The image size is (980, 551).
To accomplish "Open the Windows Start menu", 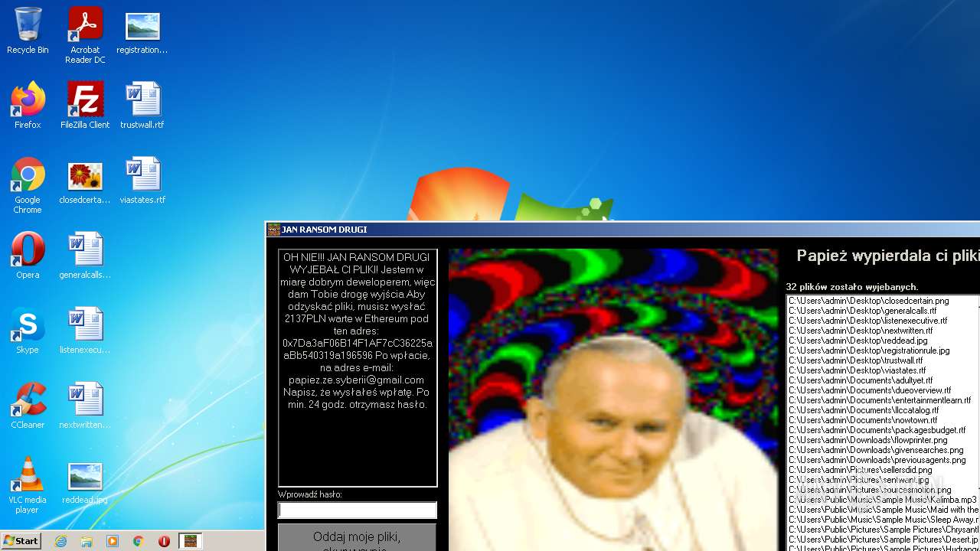I will coord(21,540).
